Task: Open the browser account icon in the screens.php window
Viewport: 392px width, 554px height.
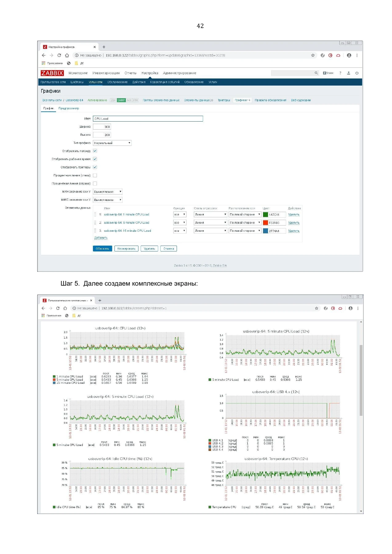Action: pyautogui.click(x=350, y=308)
